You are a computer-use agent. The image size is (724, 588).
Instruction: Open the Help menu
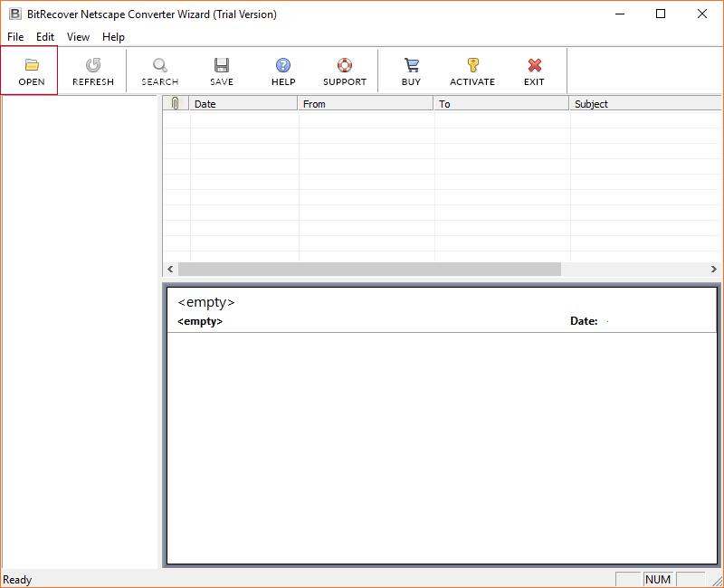[114, 37]
